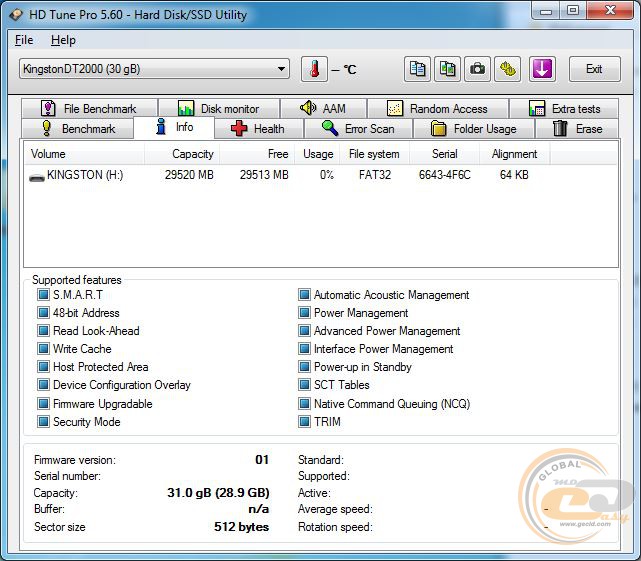This screenshot has width=641, height=561.
Task: Toggle the Write Cache checkbox
Action: 43,348
